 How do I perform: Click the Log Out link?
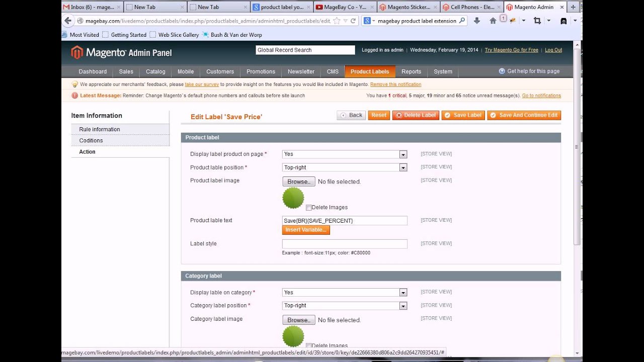click(553, 50)
